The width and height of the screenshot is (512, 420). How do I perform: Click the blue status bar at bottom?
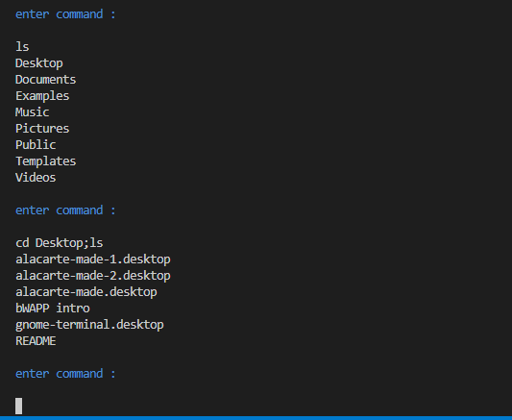(x=256, y=418)
